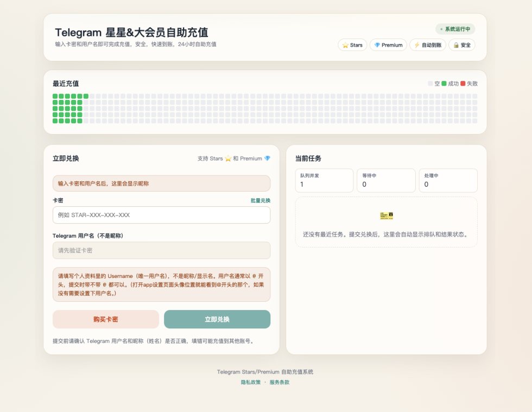Click the Telegram 星星&大会员自助充值 title
This screenshot has height=412, width=532.
pos(131,33)
